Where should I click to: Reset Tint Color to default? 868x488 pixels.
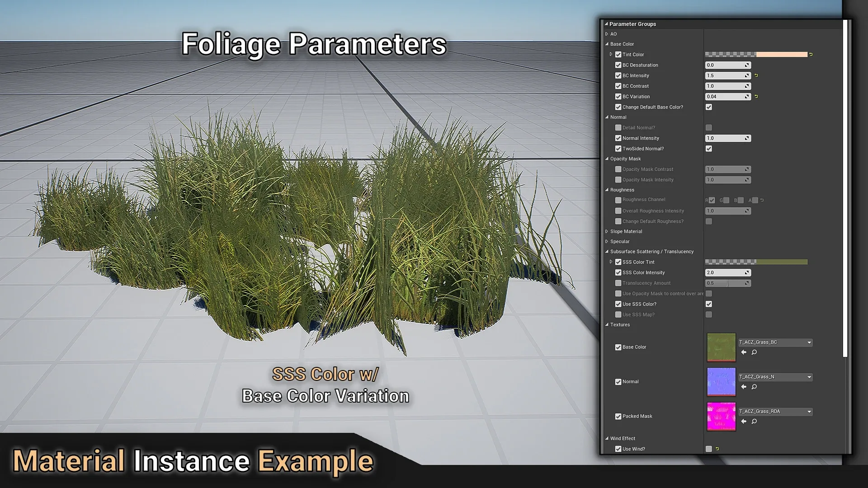pyautogui.click(x=811, y=54)
